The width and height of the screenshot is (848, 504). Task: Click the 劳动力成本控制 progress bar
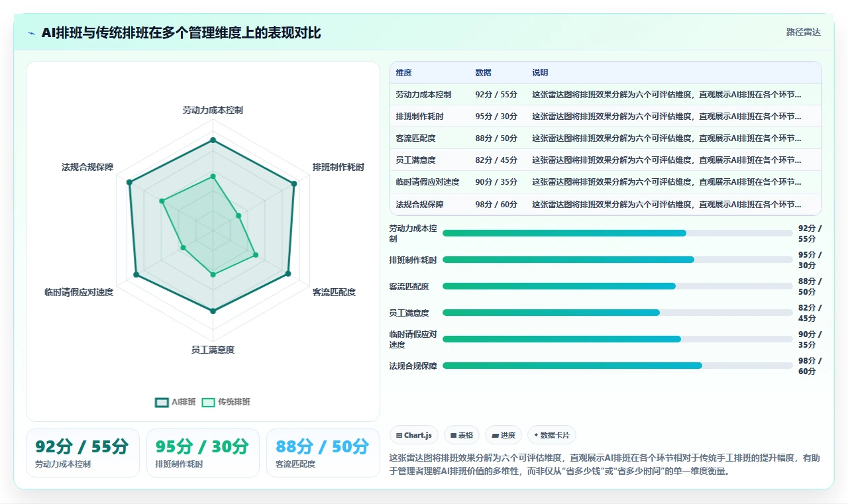617,233
